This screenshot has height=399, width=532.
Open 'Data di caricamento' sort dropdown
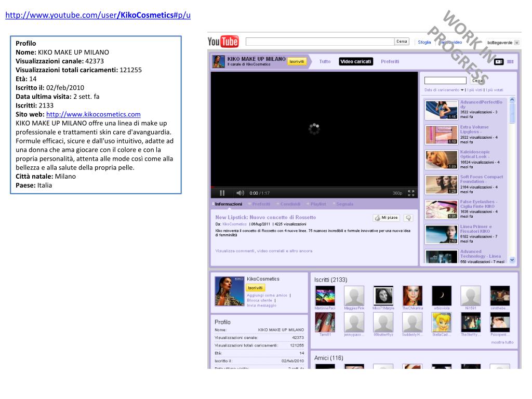(444, 90)
